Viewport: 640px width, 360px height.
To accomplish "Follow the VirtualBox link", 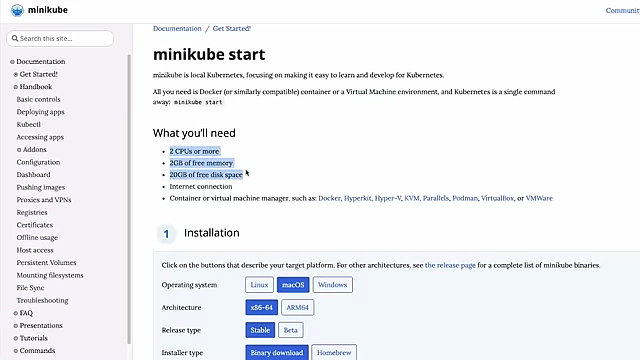I will pyautogui.click(x=497, y=198).
